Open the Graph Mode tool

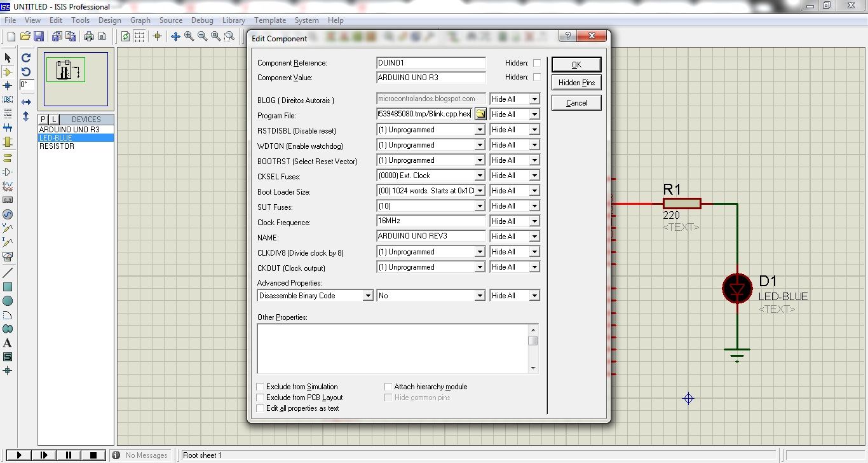pyautogui.click(x=8, y=186)
